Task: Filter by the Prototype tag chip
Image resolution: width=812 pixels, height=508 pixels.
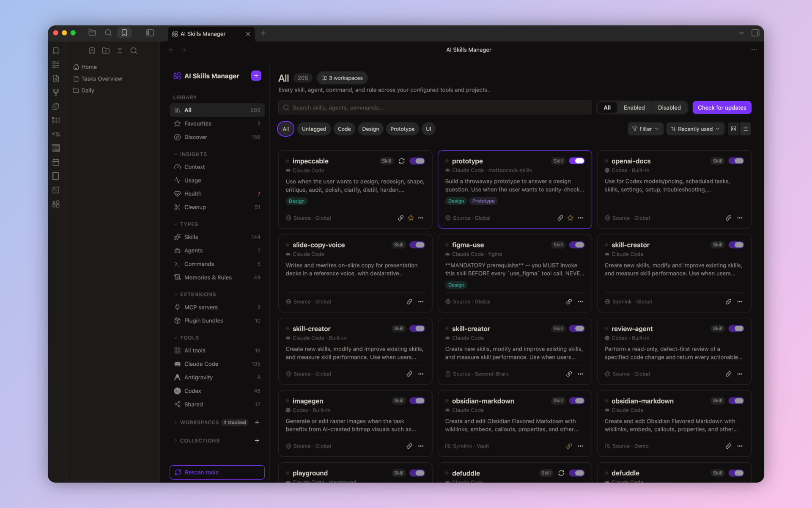Action: [402, 129]
